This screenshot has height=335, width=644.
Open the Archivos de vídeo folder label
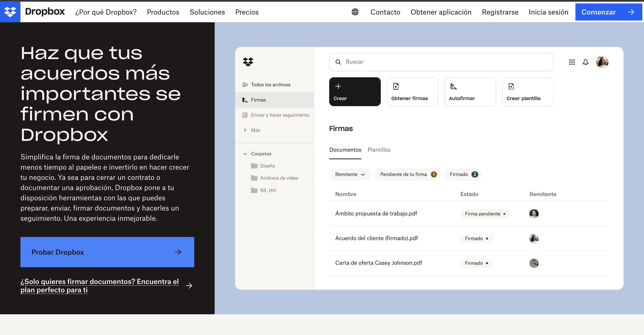coord(279,178)
